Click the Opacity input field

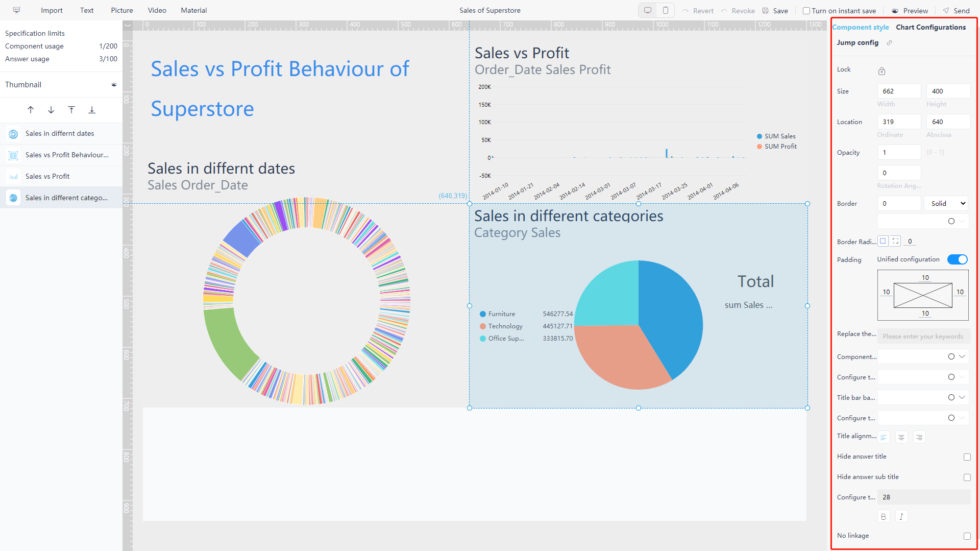[899, 152]
